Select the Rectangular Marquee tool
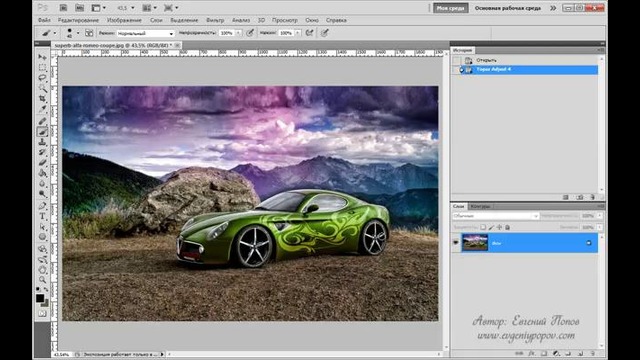Screen dimensions: 640x360 42,67
